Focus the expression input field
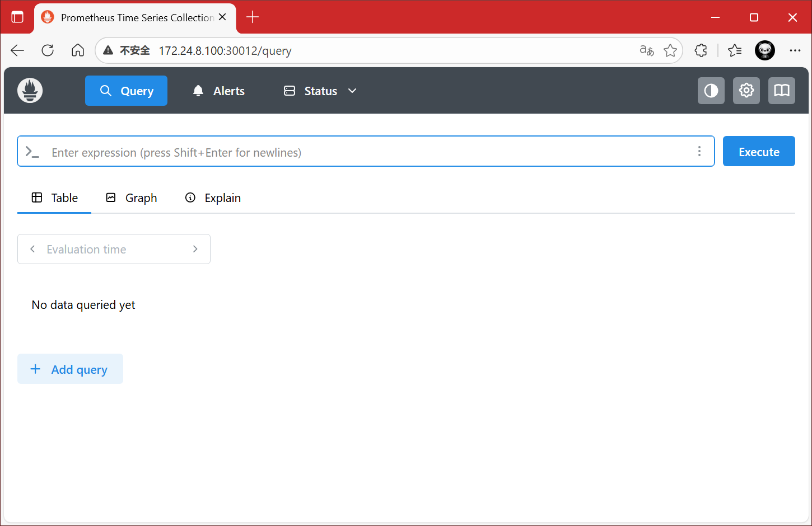The image size is (812, 526). pos(364,152)
